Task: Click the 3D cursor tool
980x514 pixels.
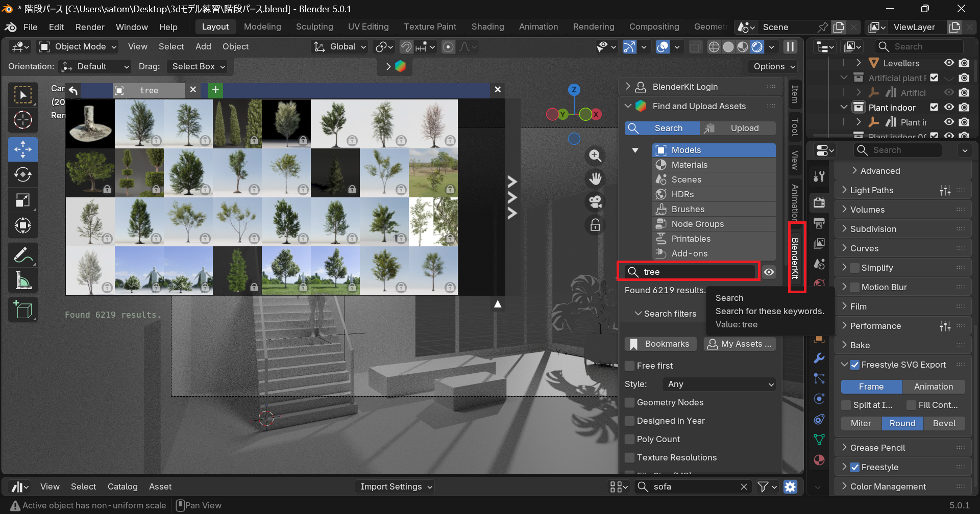Action: pos(23,120)
